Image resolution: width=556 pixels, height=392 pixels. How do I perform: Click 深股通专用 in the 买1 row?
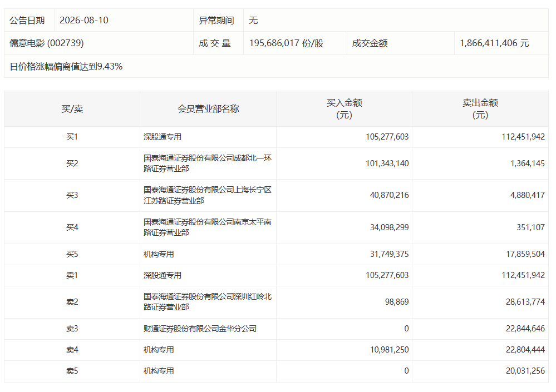(x=163, y=137)
